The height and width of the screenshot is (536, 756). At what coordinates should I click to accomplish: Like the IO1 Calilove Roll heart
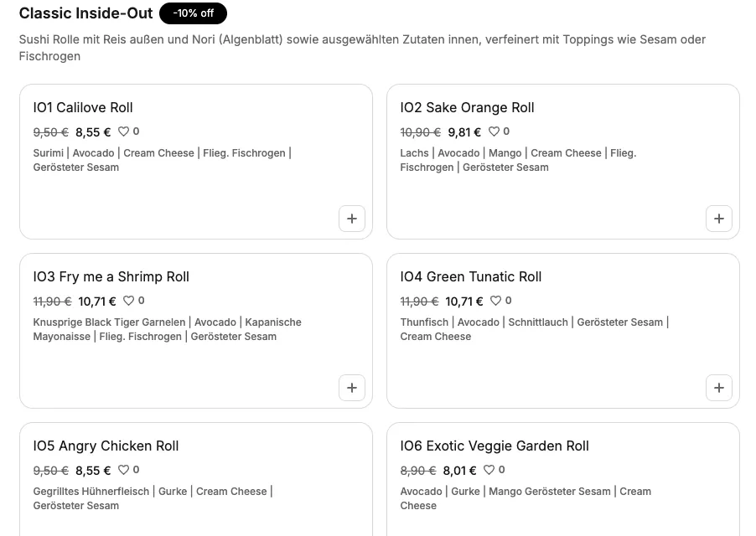tap(124, 131)
